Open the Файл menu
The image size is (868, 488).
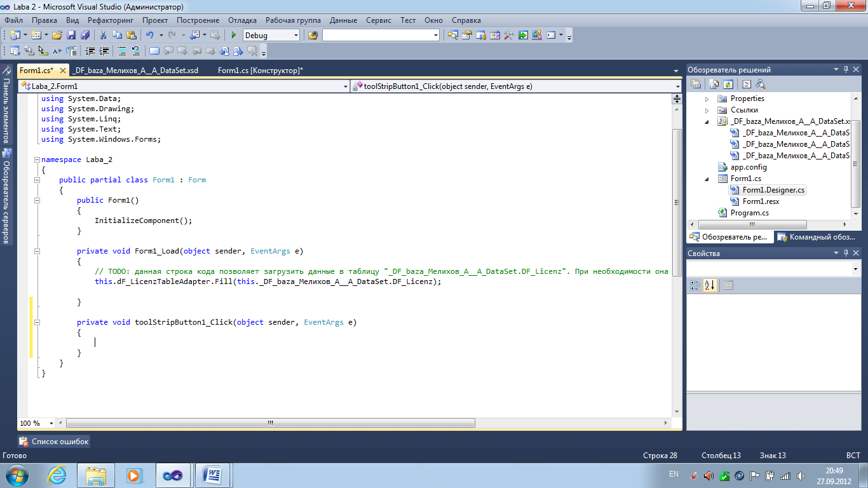(x=13, y=20)
